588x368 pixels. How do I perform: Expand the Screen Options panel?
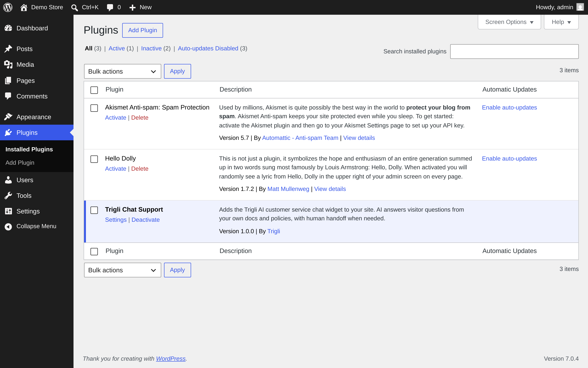(509, 22)
